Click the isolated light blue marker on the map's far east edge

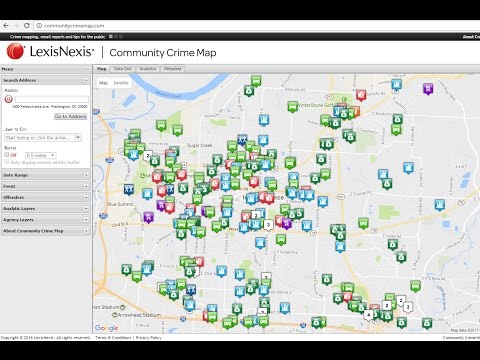(x=440, y=205)
